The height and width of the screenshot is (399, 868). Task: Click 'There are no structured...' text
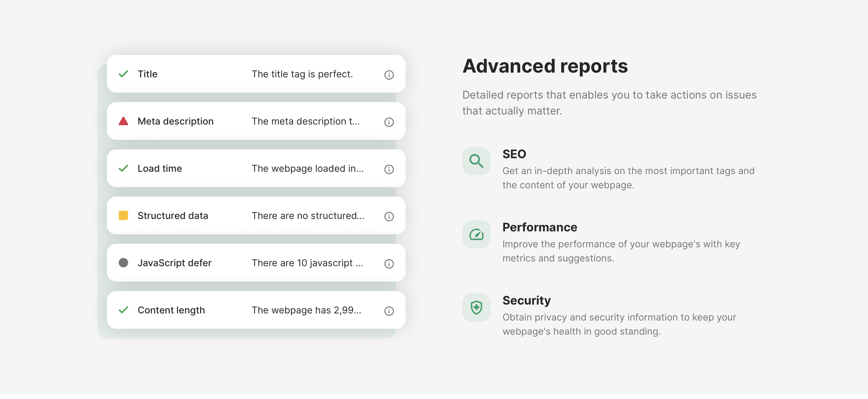point(308,215)
